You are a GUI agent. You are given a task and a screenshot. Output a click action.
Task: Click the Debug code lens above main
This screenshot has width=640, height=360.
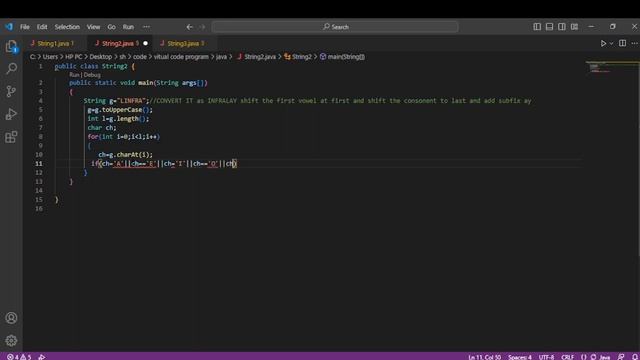(x=92, y=75)
